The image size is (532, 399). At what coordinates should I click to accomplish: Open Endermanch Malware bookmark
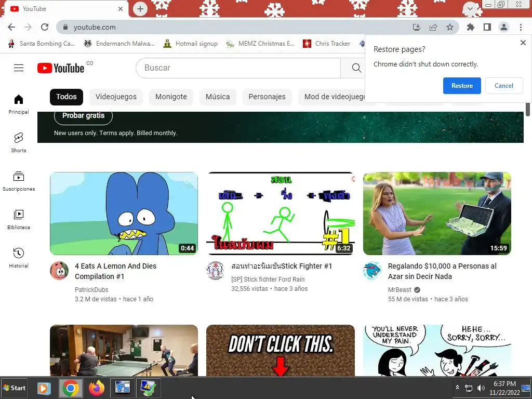(x=119, y=44)
